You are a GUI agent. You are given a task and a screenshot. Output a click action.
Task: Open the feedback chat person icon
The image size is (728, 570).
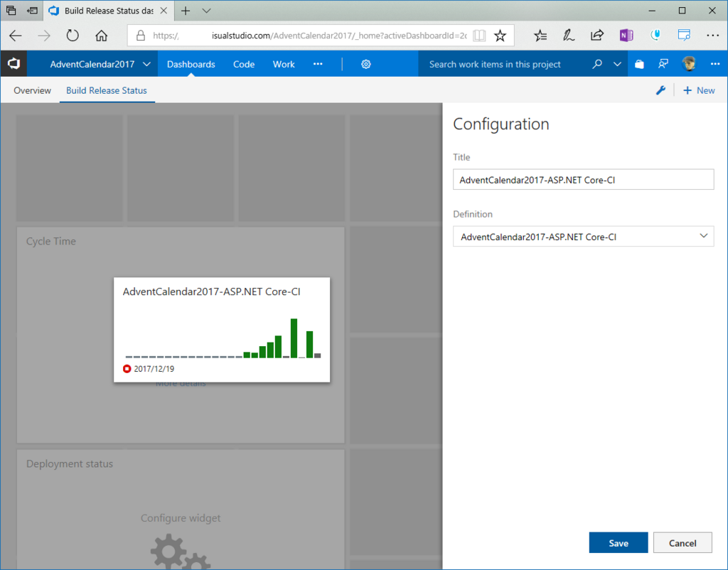(x=663, y=64)
